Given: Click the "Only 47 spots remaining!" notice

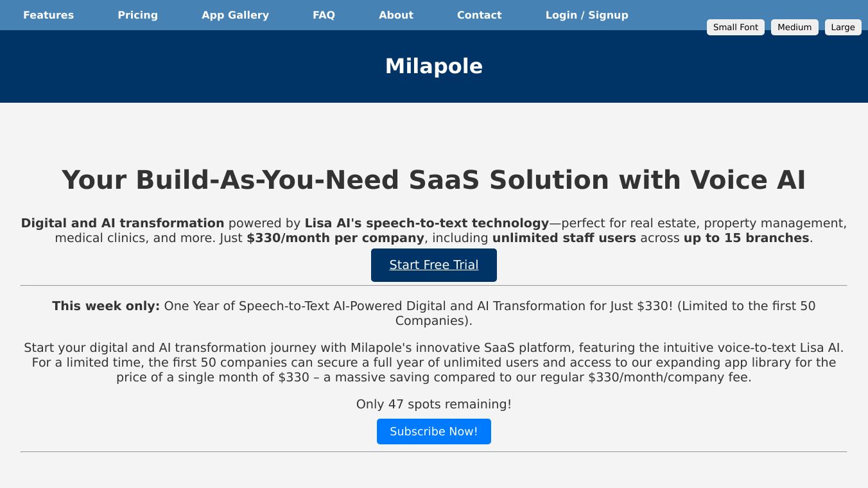Looking at the screenshot, I should [434, 404].
